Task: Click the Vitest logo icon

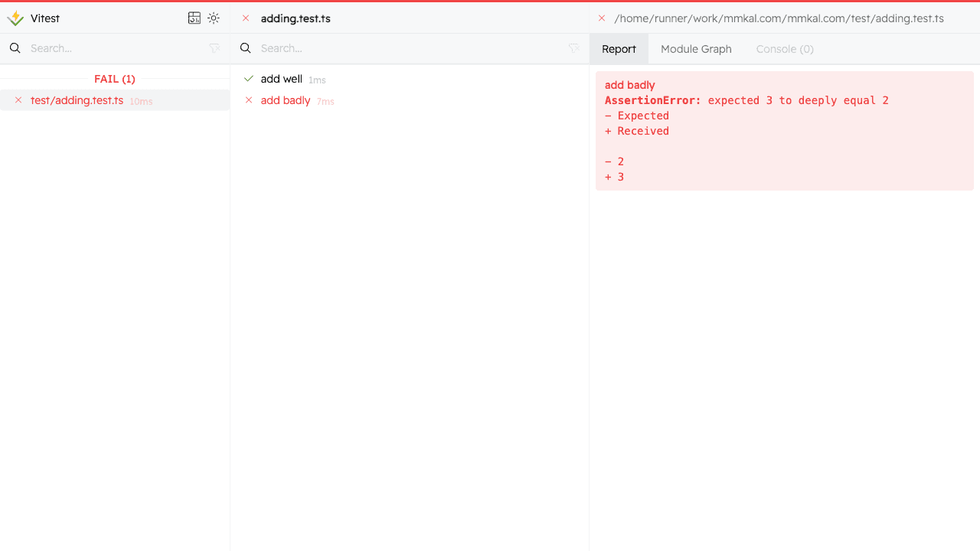Action: [x=15, y=18]
